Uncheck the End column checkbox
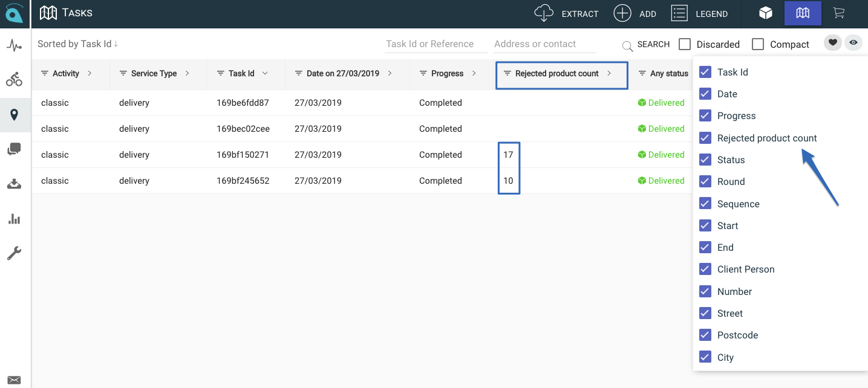 pos(705,247)
